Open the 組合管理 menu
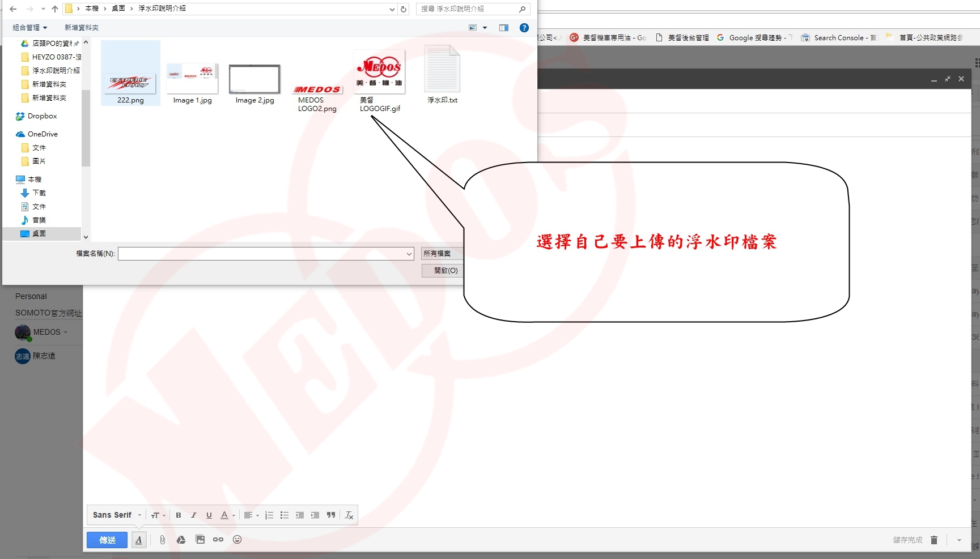 30,27
